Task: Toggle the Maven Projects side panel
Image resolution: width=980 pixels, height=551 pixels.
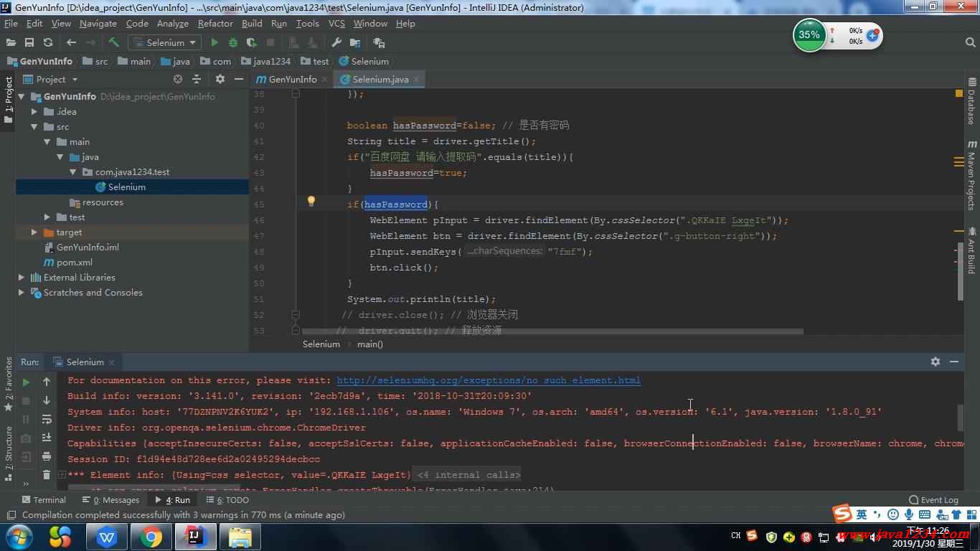Action: pyautogui.click(x=972, y=175)
